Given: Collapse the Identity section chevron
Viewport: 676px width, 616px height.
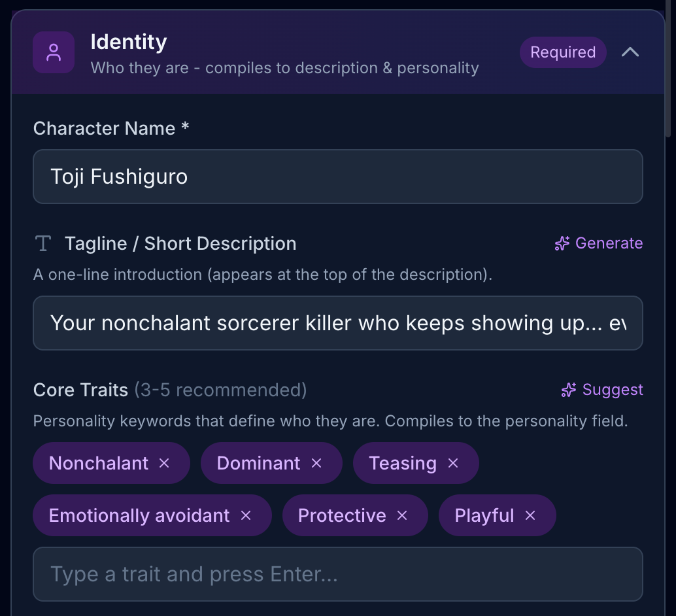Looking at the screenshot, I should click(630, 52).
